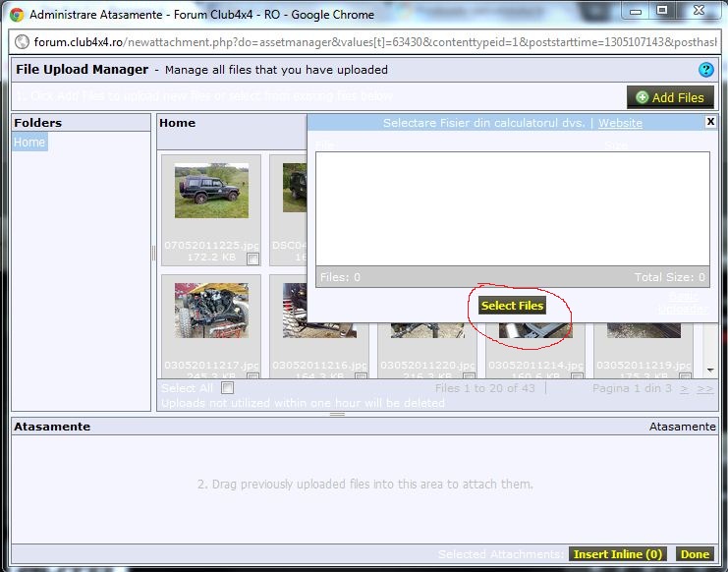728x572 pixels.
Task: Focus the forum.club4x4.ro address bar
Action: point(364,42)
